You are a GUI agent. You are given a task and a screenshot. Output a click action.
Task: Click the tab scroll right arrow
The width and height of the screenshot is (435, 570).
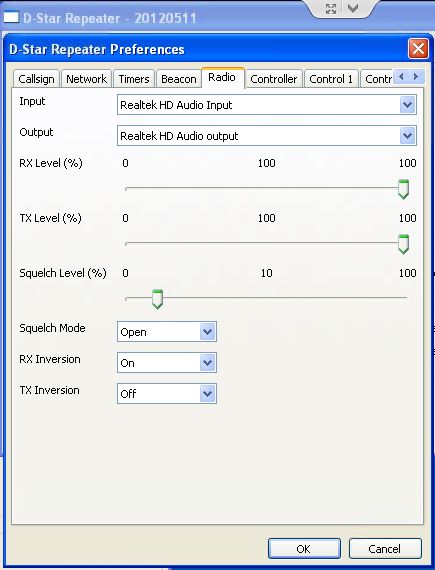pos(416,76)
